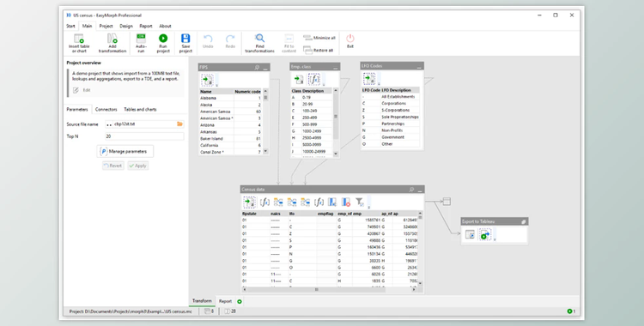Open the Design ribbon tab

pos(126,26)
